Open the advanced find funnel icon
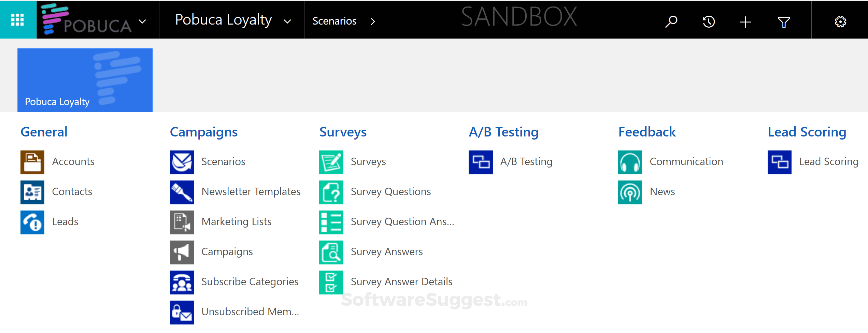Image resolution: width=868 pixels, height=333 pixels. pyautogui.click(x=784, y=22)
